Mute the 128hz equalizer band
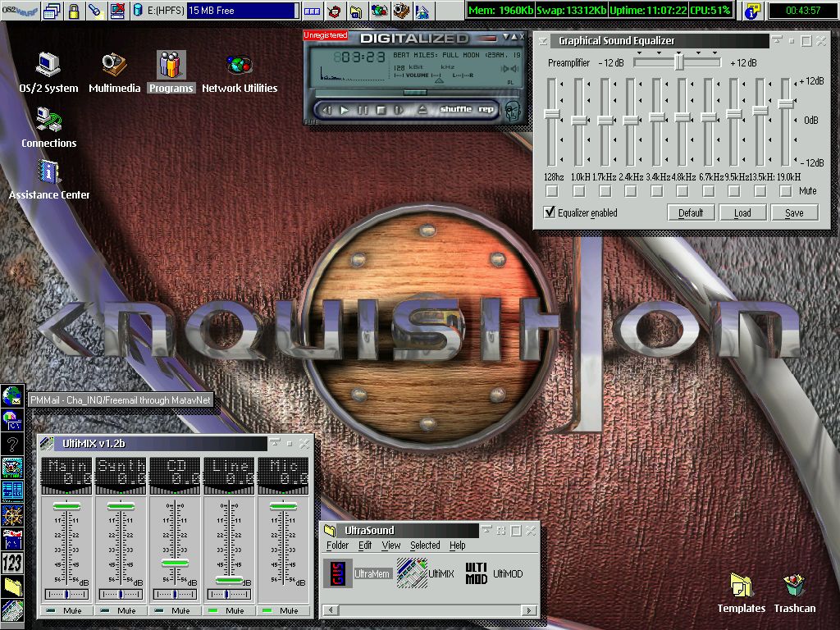Viewport: 840px width, 630px height. (552, 190)
